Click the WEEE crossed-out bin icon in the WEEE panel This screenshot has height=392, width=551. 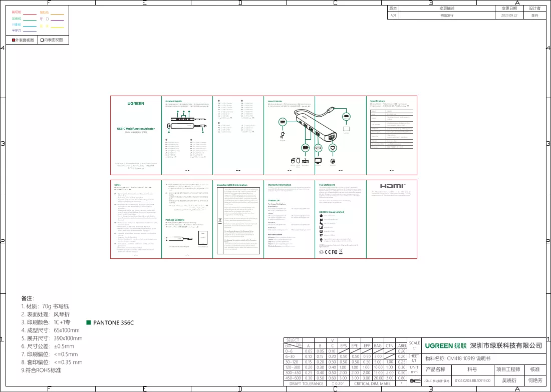click(220, 221)
